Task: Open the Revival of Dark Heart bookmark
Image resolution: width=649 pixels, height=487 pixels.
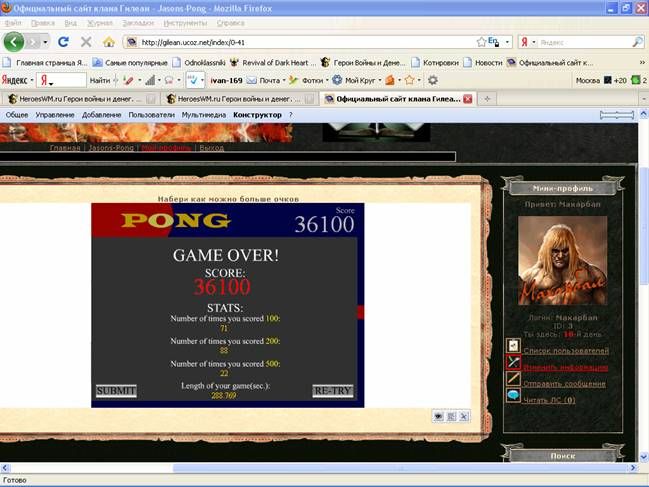Action: pos(273,62)
